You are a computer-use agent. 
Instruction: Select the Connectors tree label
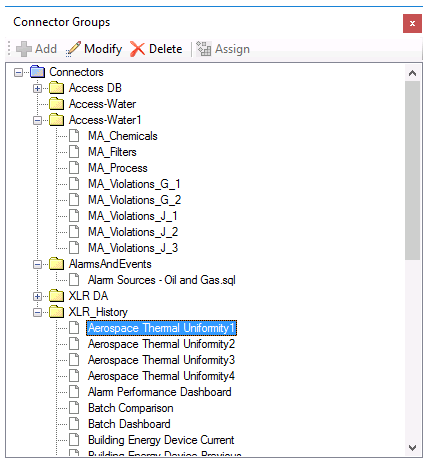[x=76, y=72]
